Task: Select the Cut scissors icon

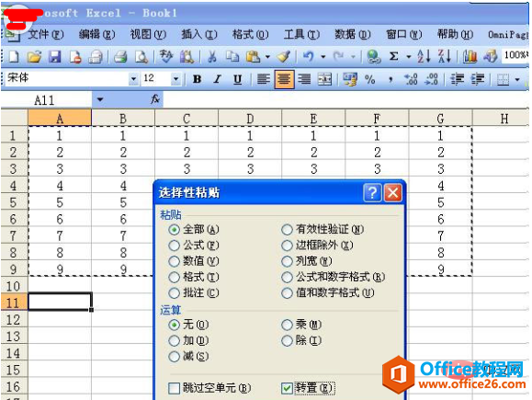Action: [x=211, y=57]
